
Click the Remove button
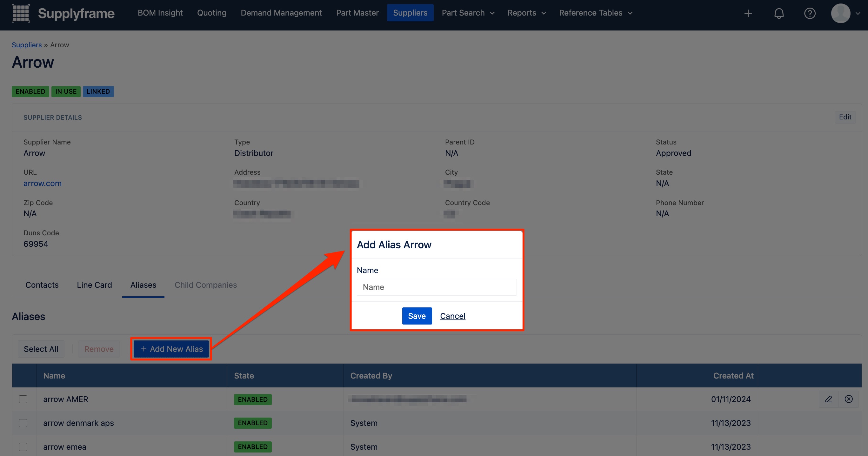pyautogui.click(x=99, y=349)
